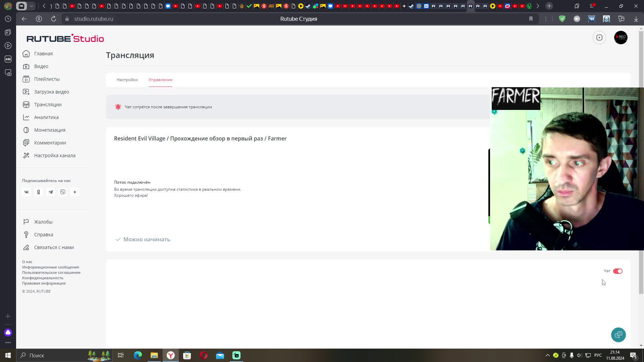This screenshot has height=362, width=644.
Task: Open Настройка канала
Action: click(49, 156)
